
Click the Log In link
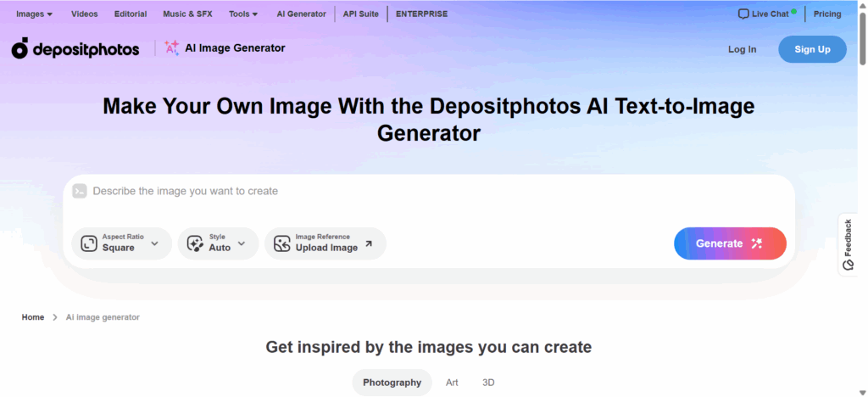point(742,49)
